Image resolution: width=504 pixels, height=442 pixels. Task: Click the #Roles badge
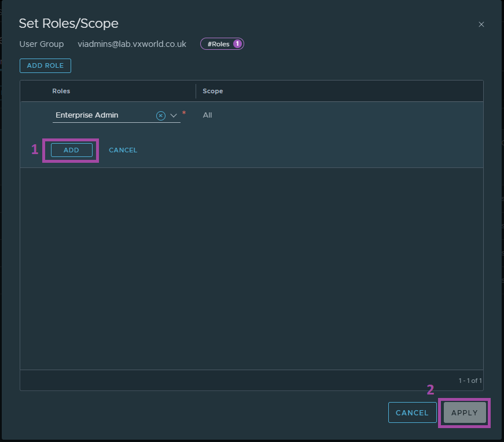click(219, 44)
